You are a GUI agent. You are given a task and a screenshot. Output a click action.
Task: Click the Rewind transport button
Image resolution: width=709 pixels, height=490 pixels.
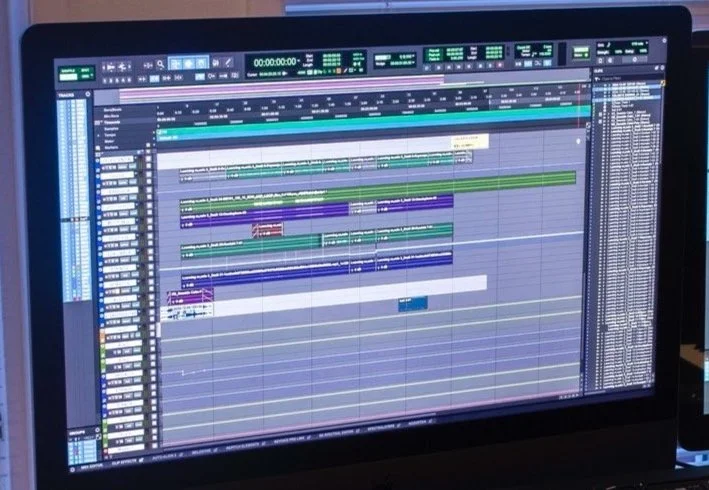(449, 66)
